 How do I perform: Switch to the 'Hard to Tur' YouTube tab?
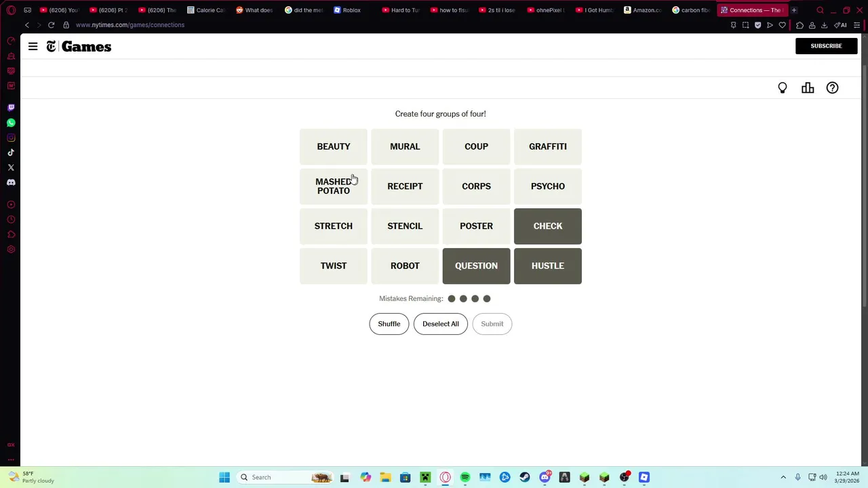pos(401,10)
